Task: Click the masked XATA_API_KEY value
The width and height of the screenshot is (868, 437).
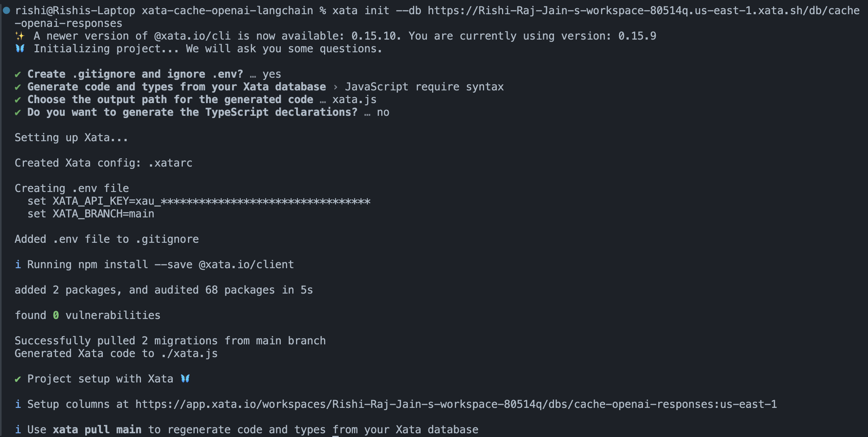Action: [253, 201]
